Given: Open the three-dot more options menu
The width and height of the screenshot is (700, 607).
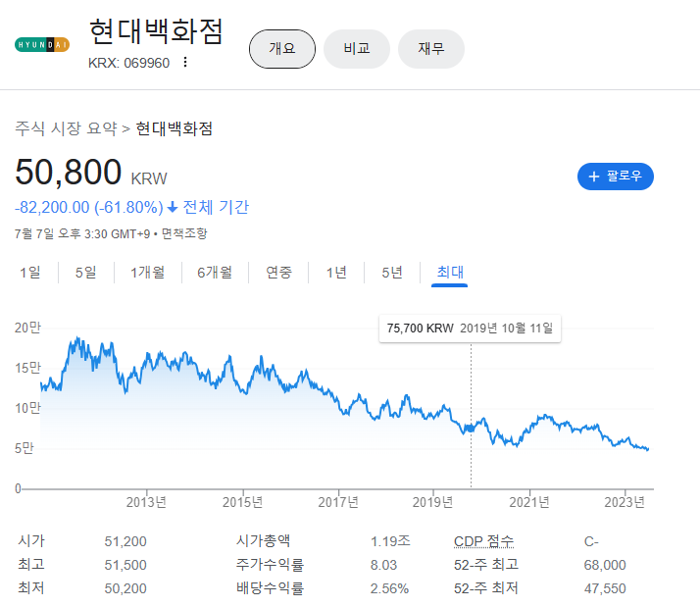Looking at the screenshot, I should tap(185, 62).
